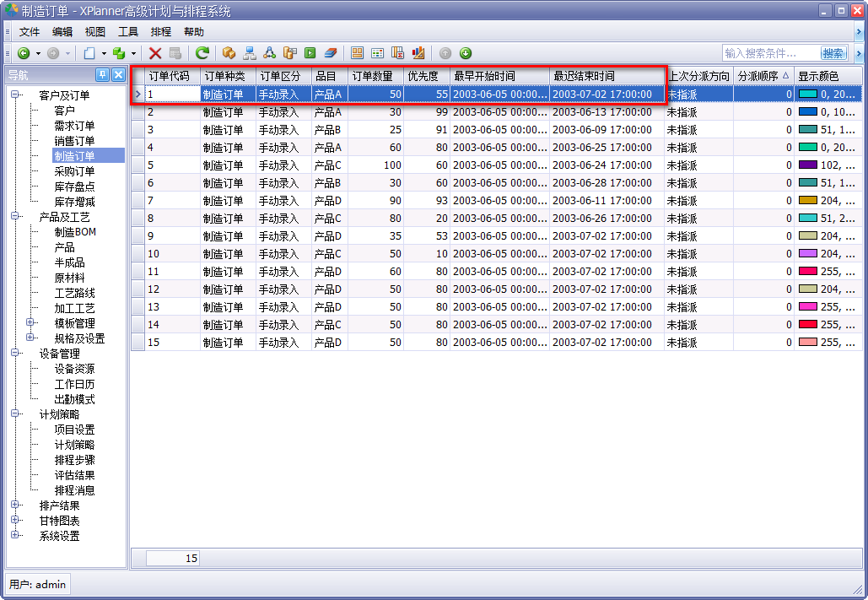Expand the 甘特图表 tree node
This screenshot has height=600, width=868.
15,520
